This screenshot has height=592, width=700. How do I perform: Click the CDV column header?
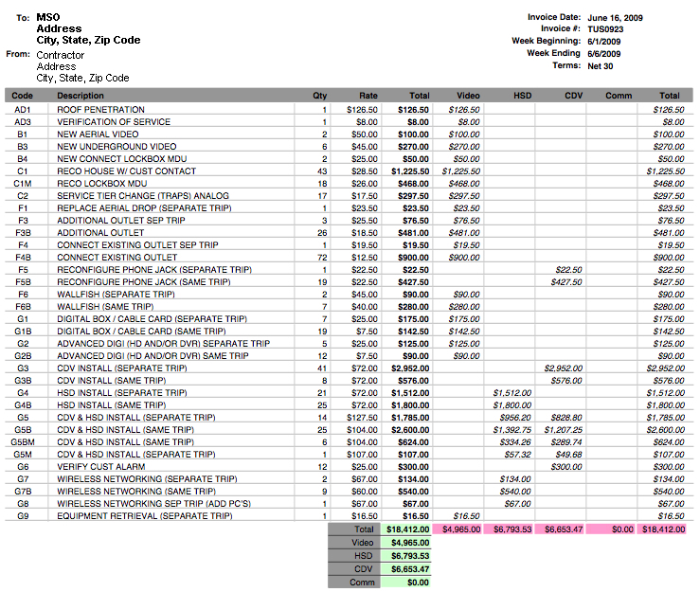click(x=573, y=96)
